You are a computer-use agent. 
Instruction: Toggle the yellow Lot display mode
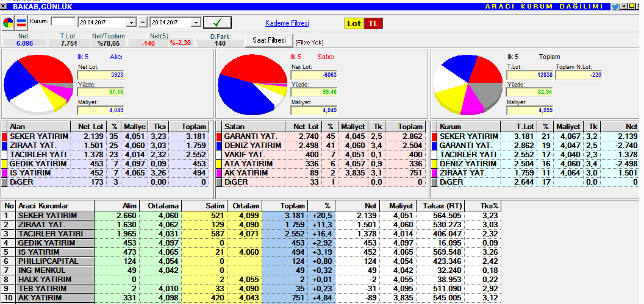pos(354,23)
